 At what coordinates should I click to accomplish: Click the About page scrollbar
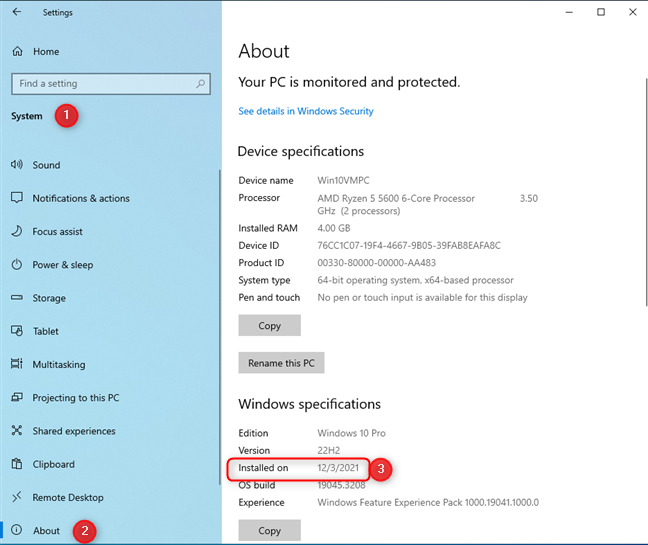[646, 192]
